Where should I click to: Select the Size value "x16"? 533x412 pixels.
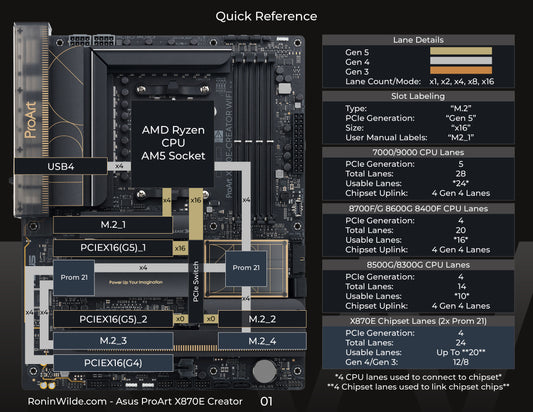pos(461,128)
